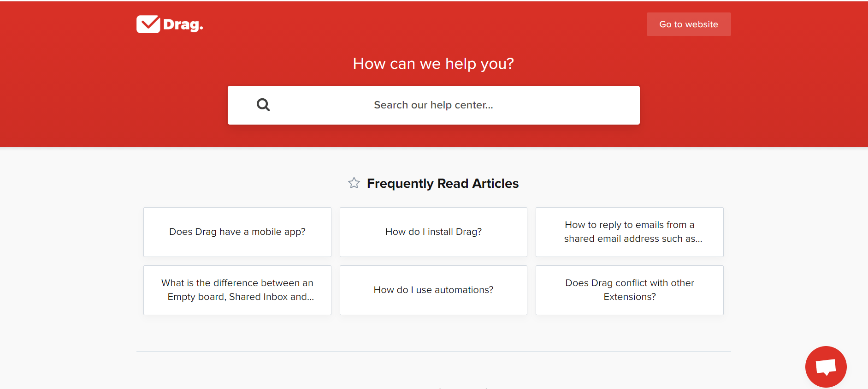Go to website button
868x389 pixels.
(689, 24)
